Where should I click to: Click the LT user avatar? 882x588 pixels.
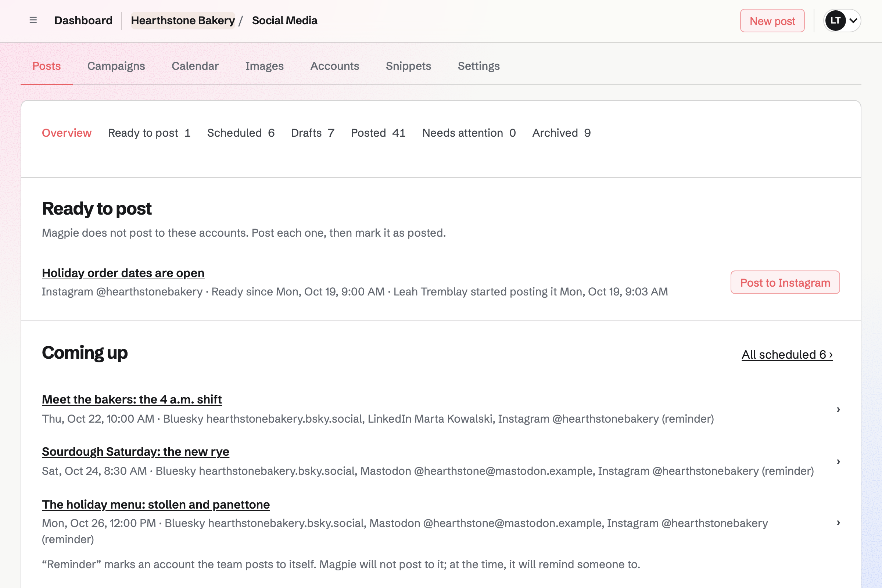tap(835, 21)
